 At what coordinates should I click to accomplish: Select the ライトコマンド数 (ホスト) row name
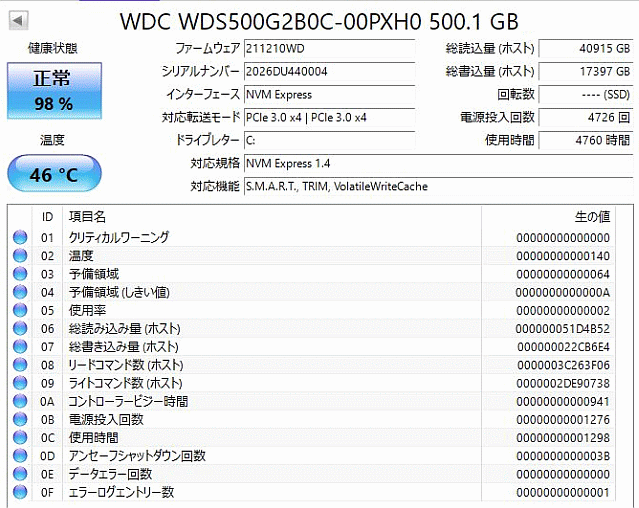pyautogui.click(x=125, y=383)
